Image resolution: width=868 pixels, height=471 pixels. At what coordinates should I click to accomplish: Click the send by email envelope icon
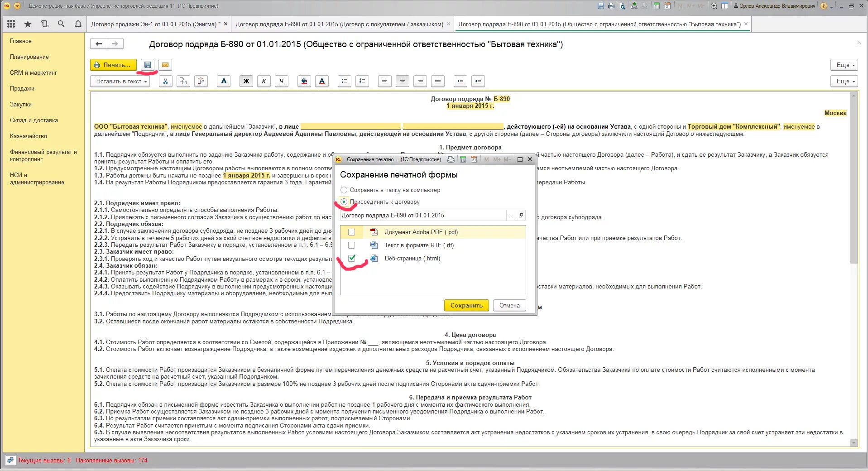point(165,65)
